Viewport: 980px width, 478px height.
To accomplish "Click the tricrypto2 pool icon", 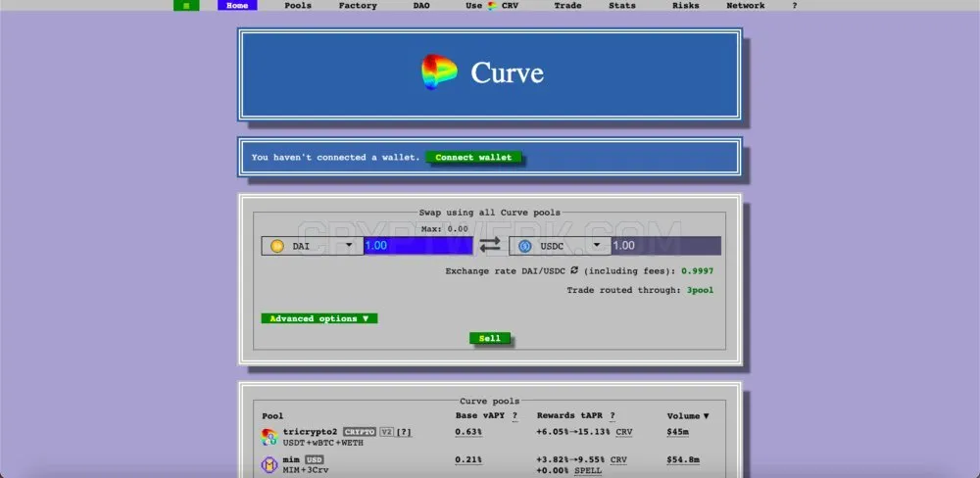I will tap(269, 437).
